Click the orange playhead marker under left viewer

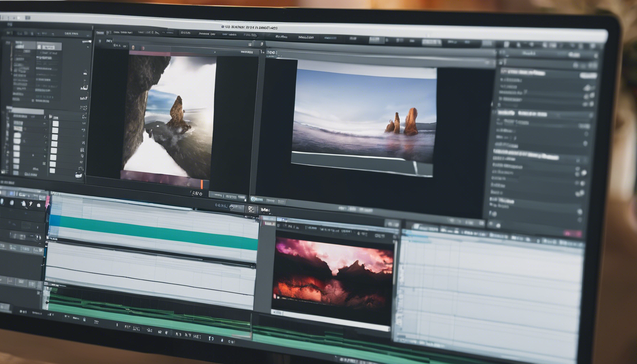coord(201,184)
